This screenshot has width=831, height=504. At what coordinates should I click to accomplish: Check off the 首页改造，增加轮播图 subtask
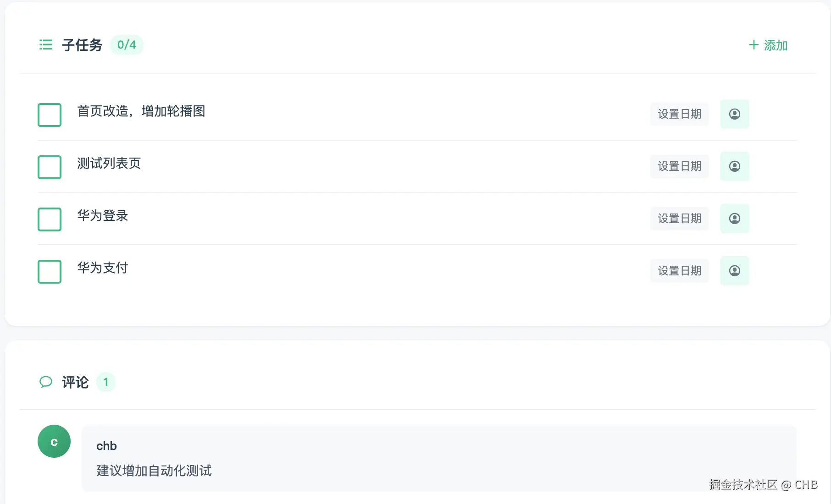(50, 115)
